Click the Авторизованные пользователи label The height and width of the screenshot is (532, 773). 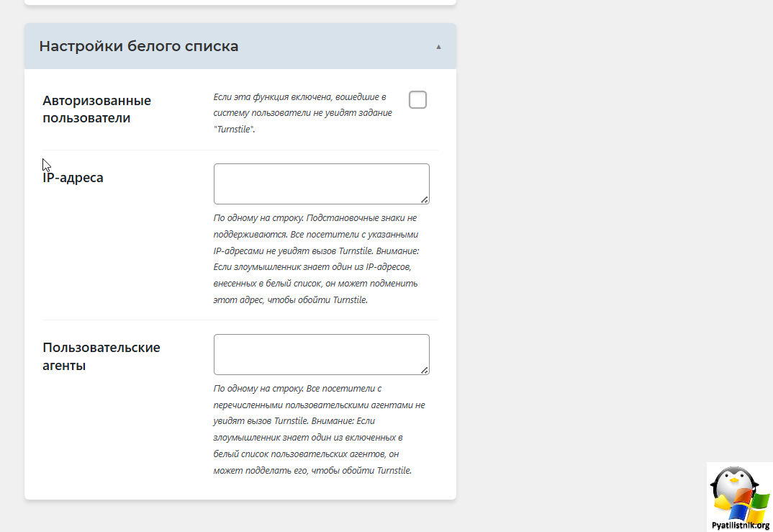(96, 109)
